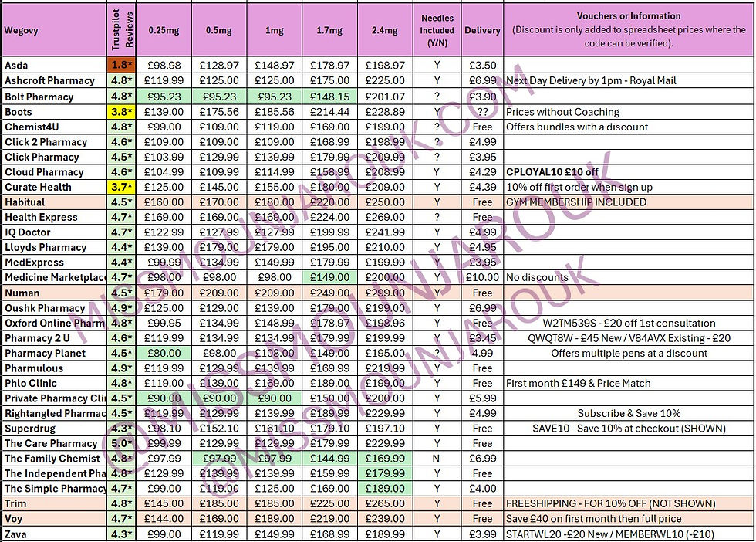Select The Independent Pharmacy £179.99 cell

pos(385,473)
